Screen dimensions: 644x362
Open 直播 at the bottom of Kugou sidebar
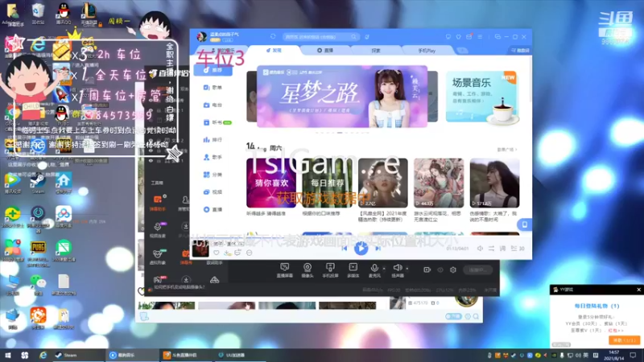coord(213,210)
